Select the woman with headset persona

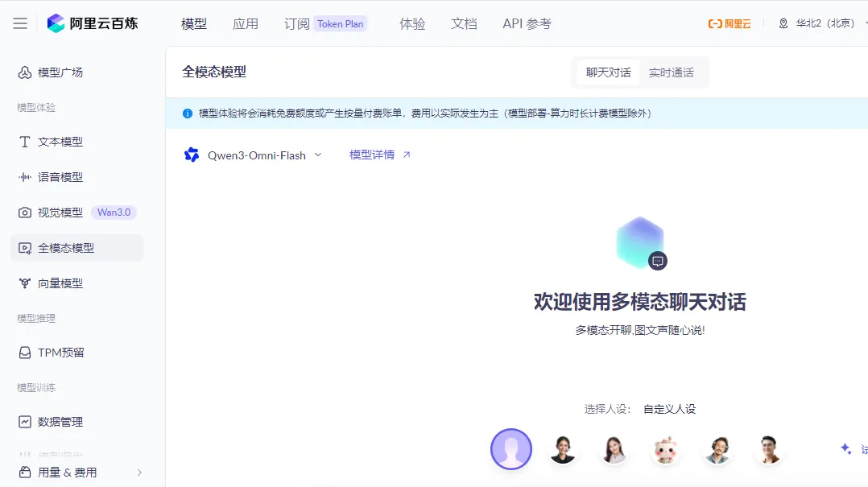point(562,449)
